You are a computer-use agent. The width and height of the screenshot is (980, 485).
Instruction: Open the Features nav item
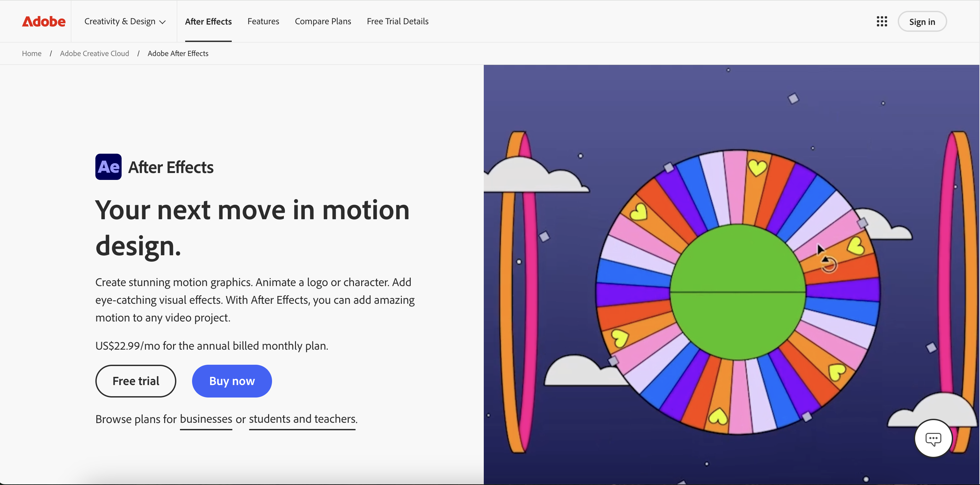pyautogui.click(x=263, y=21)
